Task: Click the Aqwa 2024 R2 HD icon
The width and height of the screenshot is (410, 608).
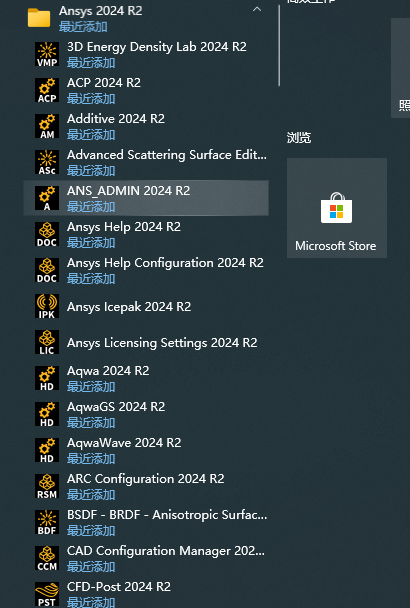Action: point(47,378)
